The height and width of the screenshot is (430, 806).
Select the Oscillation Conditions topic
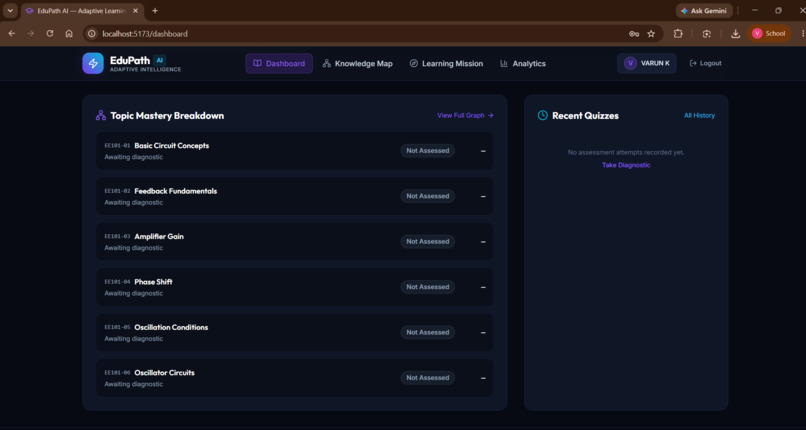[295, 332]
